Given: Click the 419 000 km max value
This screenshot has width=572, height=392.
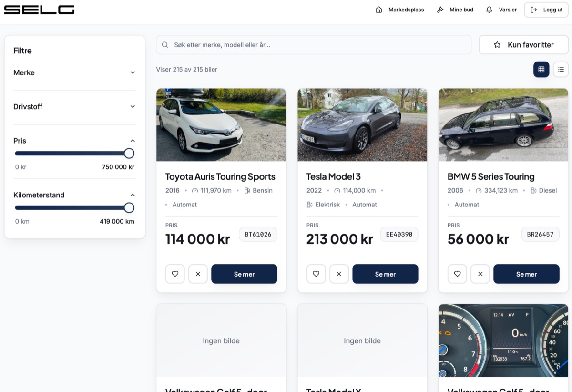Looking at the screenshot, I should pos(117,222).
